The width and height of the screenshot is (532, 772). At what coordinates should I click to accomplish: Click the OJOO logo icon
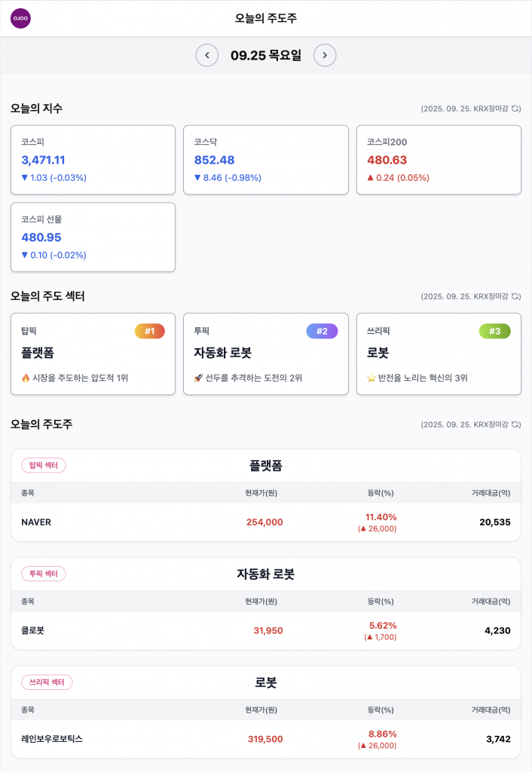[x=20, y=18]
